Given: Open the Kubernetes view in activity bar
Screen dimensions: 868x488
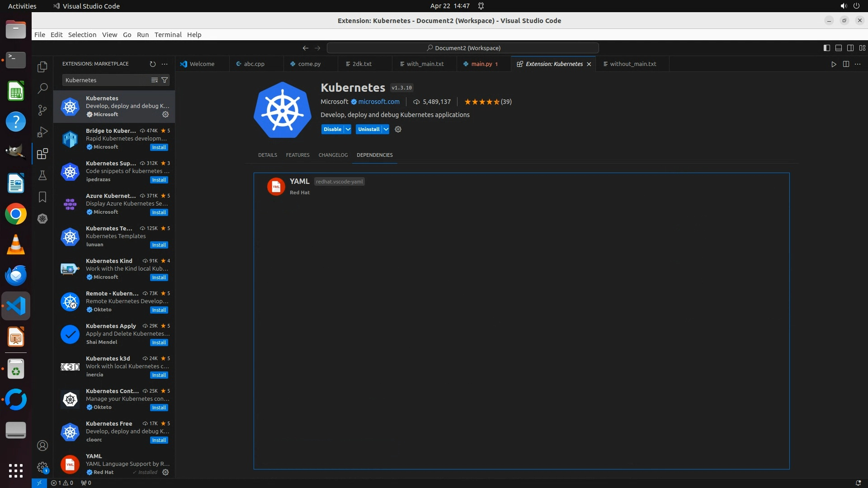Looking at the screenshot, I should tap(42, 219).
